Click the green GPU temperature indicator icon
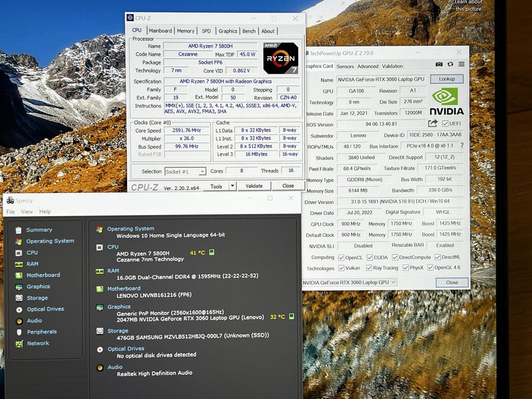 click(291, 316)
